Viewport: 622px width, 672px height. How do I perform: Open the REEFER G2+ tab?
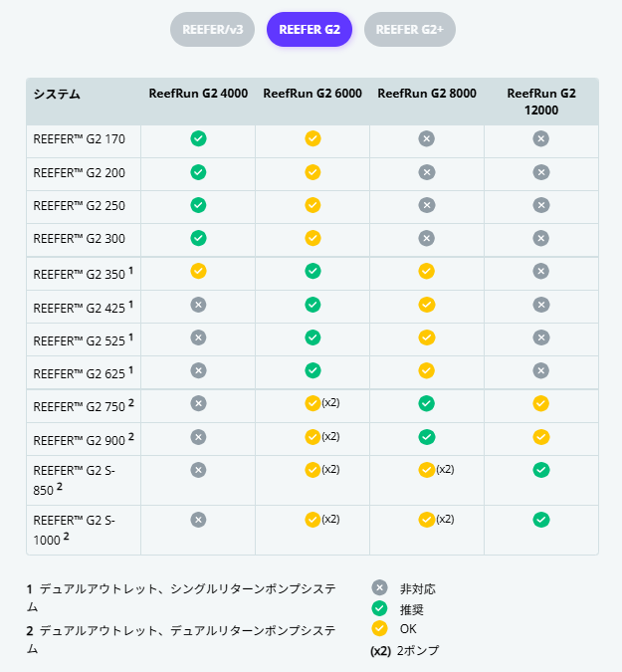pos(409,30)
